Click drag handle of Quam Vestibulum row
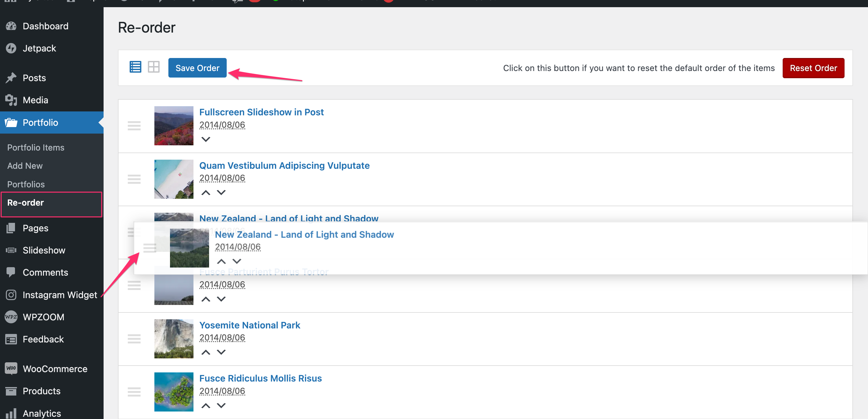This screenshot has width=868, height=419. coord(134,179)
